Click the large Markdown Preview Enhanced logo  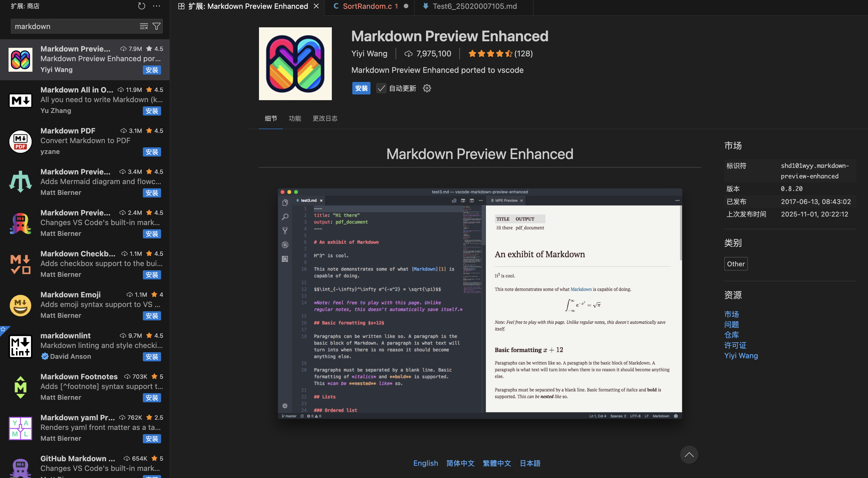[x=295, y=64]
